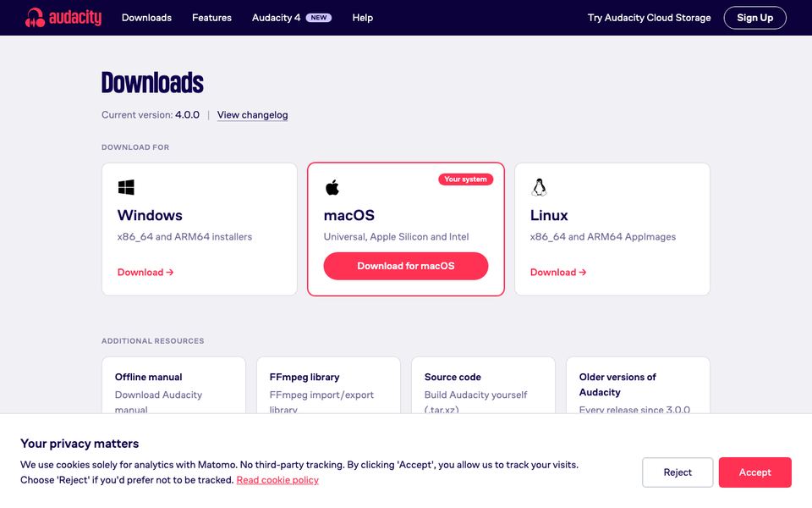Viewport: 812px width, 508px height.
Task: Click the NEW badge beside Audacity 4
Action: pyautogui.click(x=319, y=18)
